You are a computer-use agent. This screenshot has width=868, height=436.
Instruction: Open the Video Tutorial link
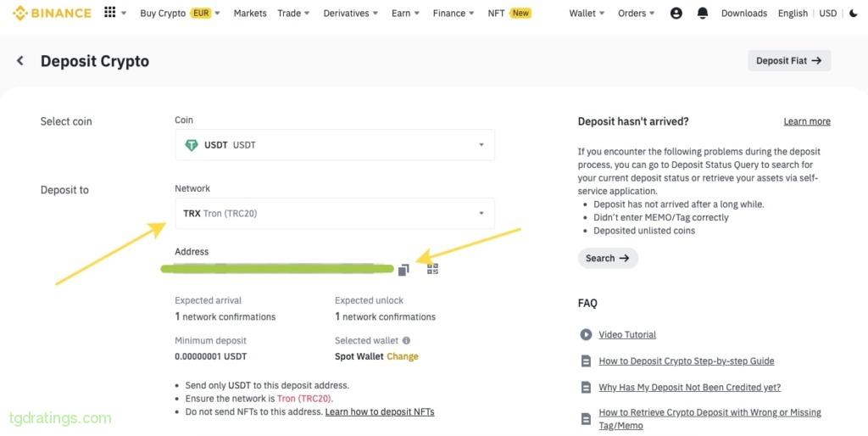click(x=627, y=334)
